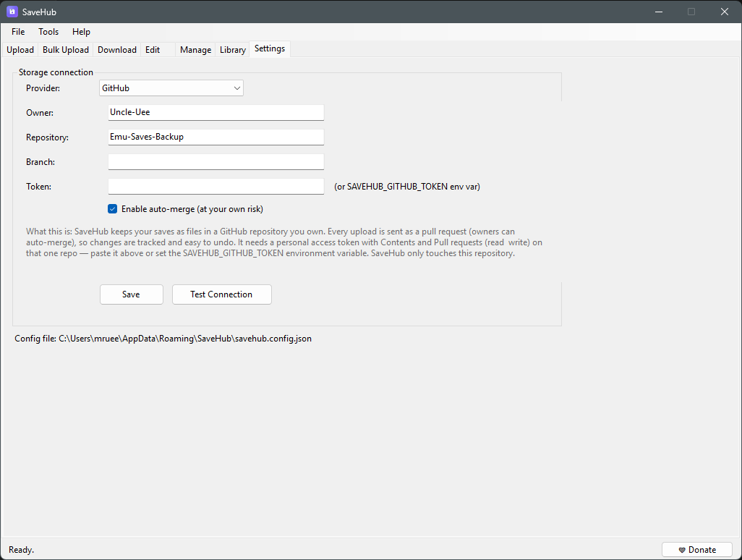Click the Ready status bar text

click(x=21, y=550)
